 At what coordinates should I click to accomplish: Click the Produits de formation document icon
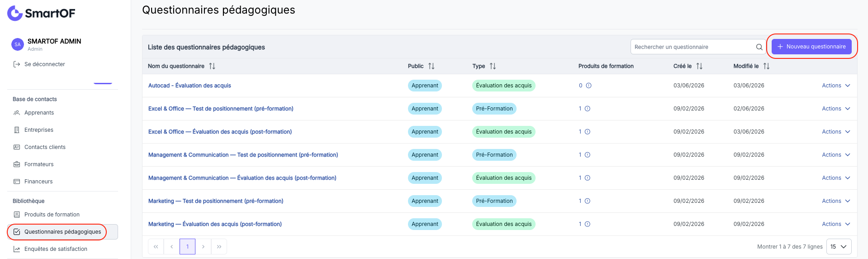tap(17, 215)
